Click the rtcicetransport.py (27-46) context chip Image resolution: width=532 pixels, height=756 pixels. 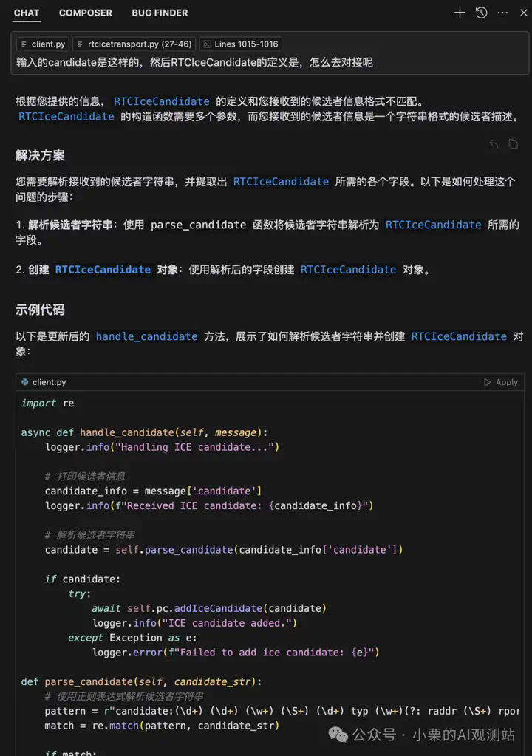(134, 44)
